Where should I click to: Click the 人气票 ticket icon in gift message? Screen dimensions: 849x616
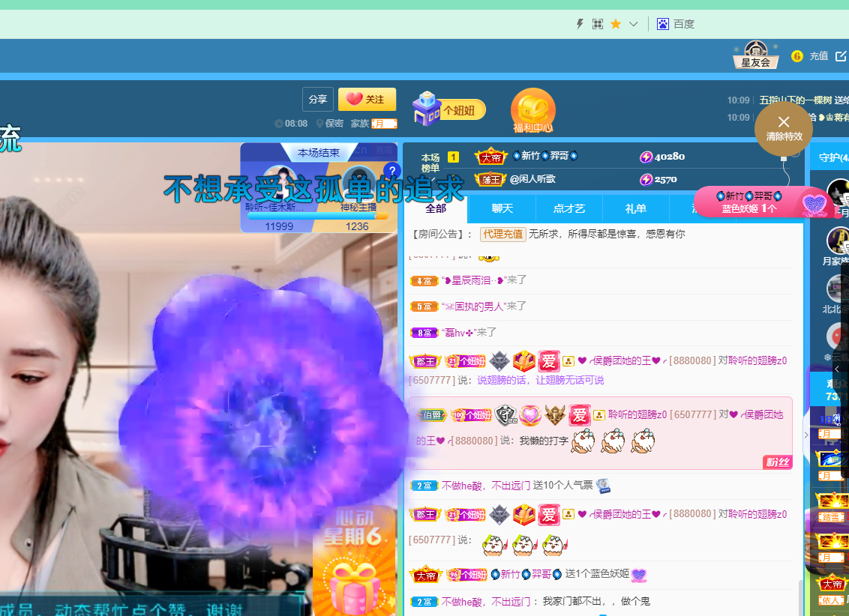click(603, 486)
